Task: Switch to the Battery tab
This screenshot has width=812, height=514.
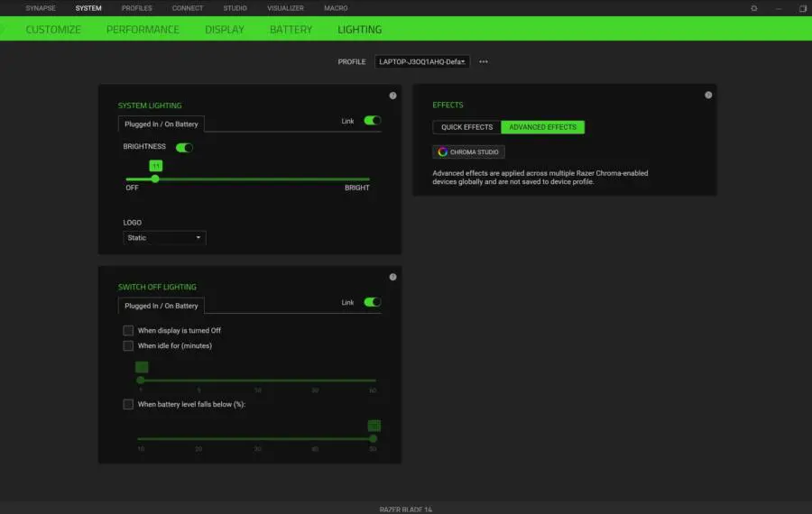Action: pos(291,30)
